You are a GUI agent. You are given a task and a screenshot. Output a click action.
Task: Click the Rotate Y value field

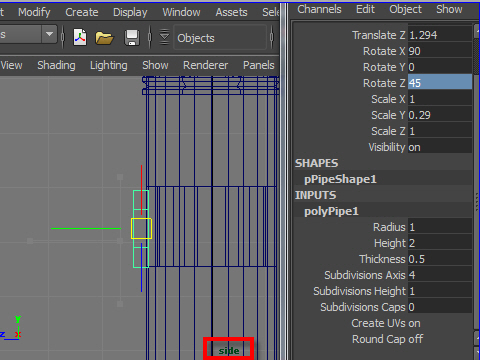tap(440, 67)
